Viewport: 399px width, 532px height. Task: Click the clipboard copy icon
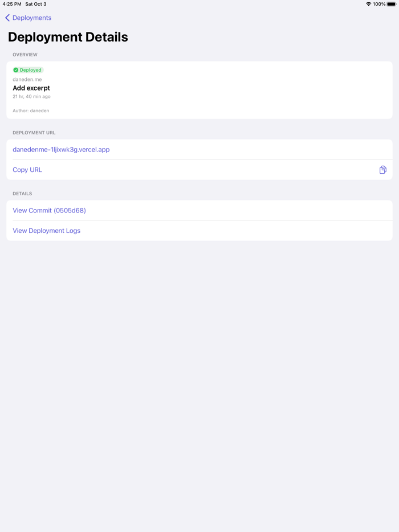tap(382, 170)
